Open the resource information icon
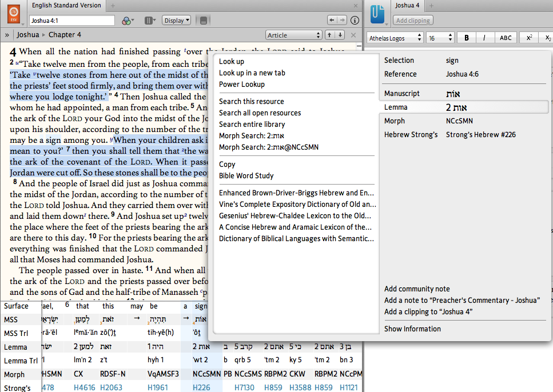This screenshot has height=392, width=553. tap(355, 21)
